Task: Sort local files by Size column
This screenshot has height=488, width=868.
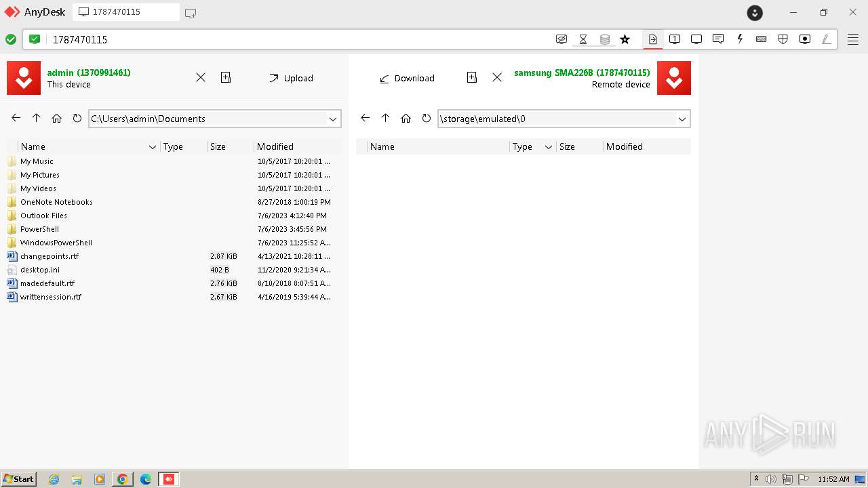Action: (x=230, y=146)
